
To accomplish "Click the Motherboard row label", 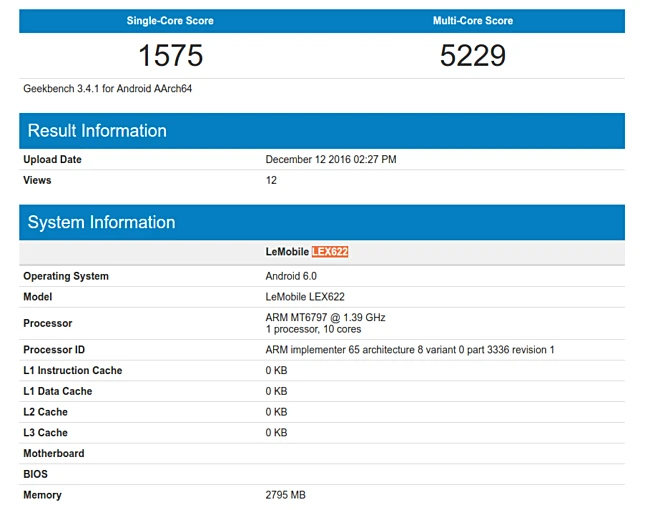I will coord(54,454).
